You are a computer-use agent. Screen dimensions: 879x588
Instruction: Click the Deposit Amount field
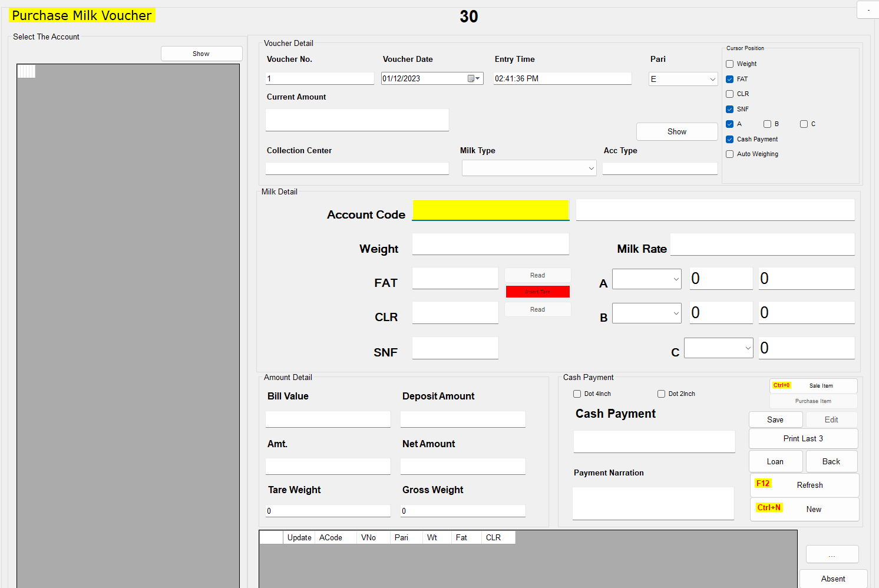463,419
